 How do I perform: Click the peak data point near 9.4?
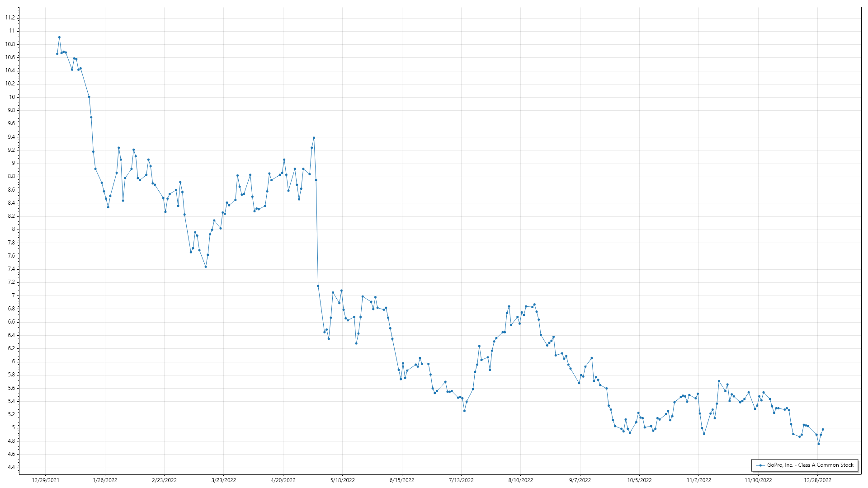(x=314, y=138)
